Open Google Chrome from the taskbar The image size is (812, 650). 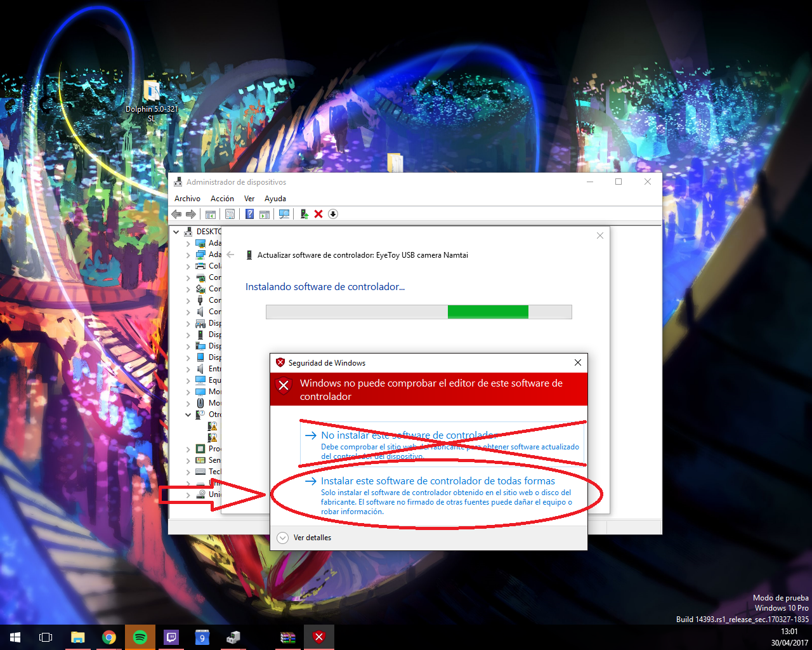click(109, 637)
